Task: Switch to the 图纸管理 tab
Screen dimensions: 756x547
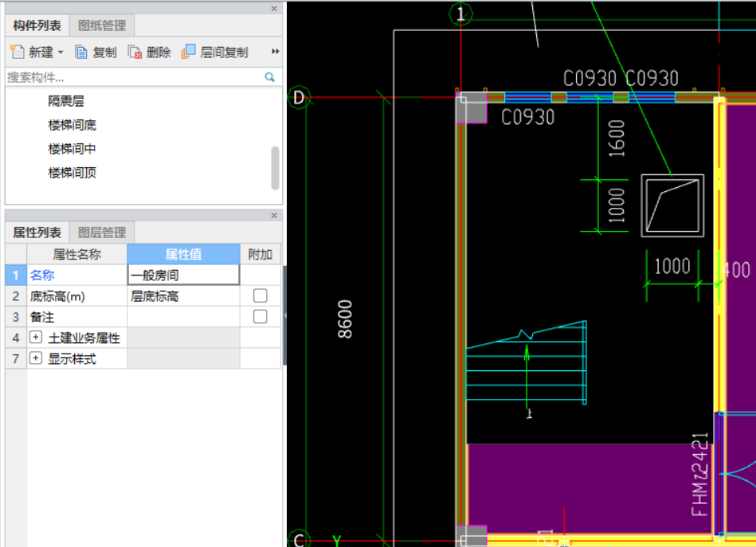Action: tap(102, 25)
